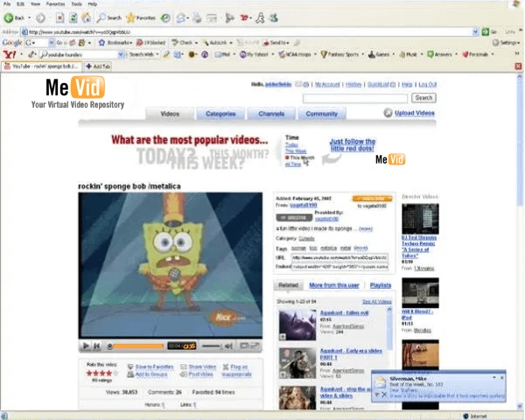Click the site Search button
This screenshot has width=525, height=420.
(423, 98)
